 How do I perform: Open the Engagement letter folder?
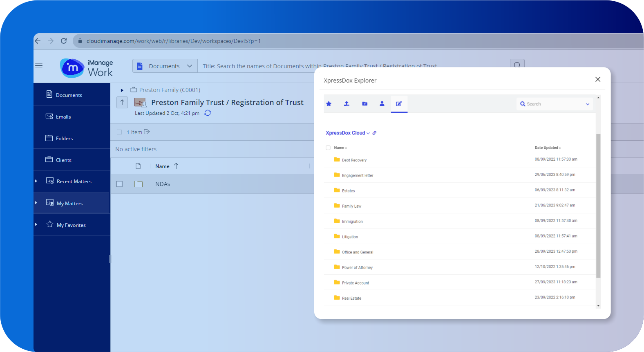[358, 175]
